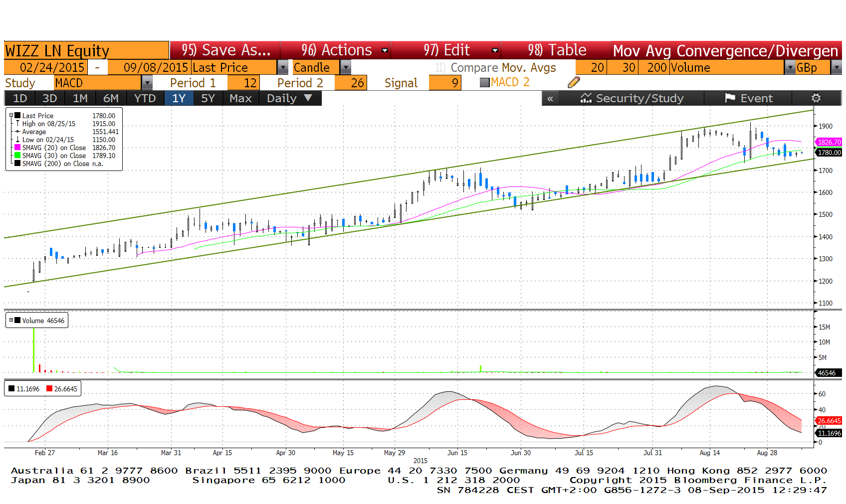This screenshot has height=504, width=846.
Task: Click the magenta 1826.70 price axis tag
Action: coord(829,142)
